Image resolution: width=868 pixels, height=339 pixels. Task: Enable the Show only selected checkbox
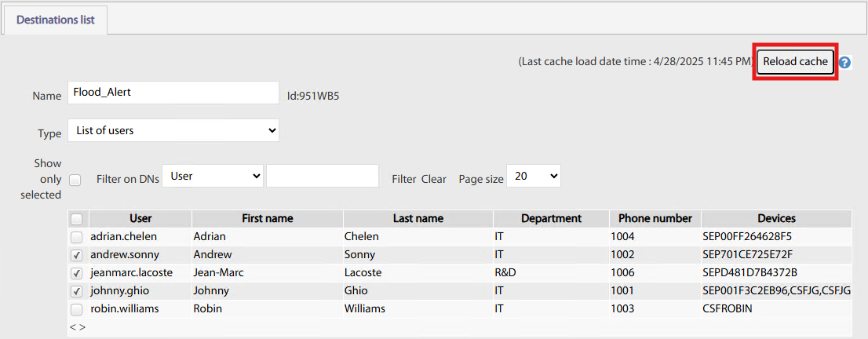(75, 180)
